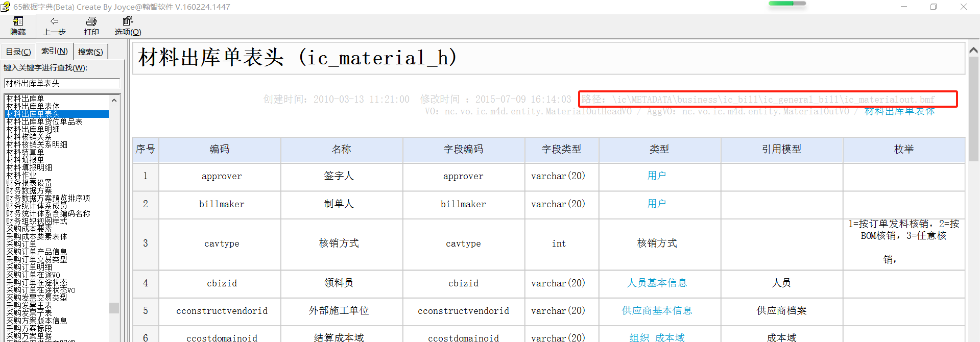Select 材料作业 in list
Image resolution: width=980 pixels, height=342 pixels.
pos(21,175)
